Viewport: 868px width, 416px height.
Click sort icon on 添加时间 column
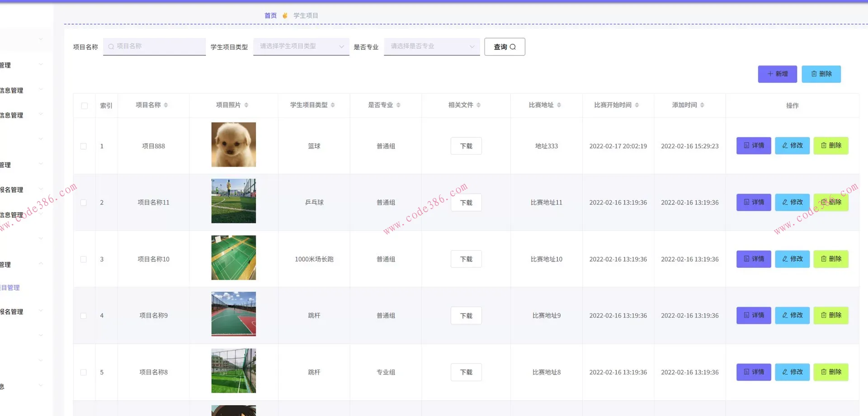[x=702, y=105]
